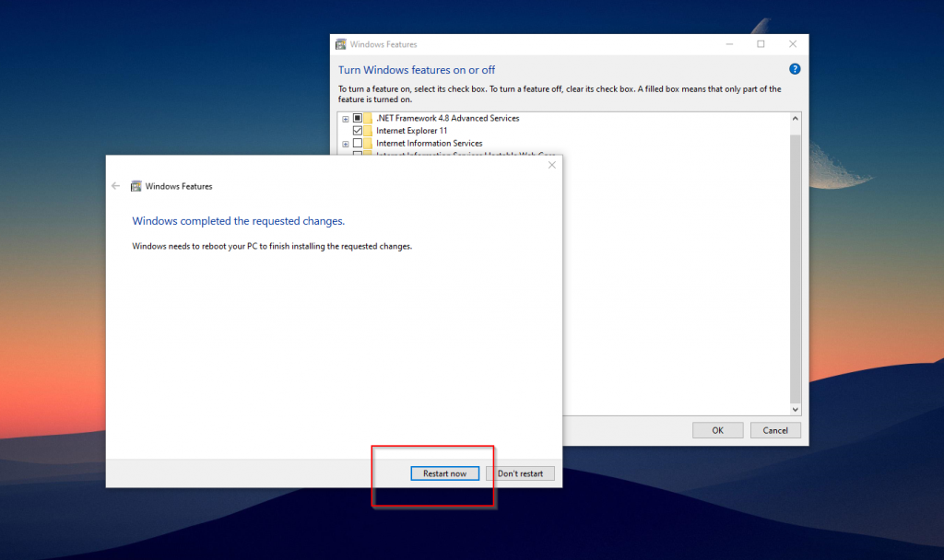Screen dimensions: 944x560
Task: Cancel the Turn Windows features window
Action: 775,430
